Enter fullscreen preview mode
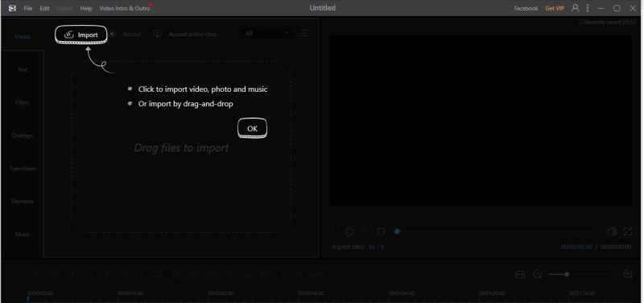The image size is (644, 303). 628,231
